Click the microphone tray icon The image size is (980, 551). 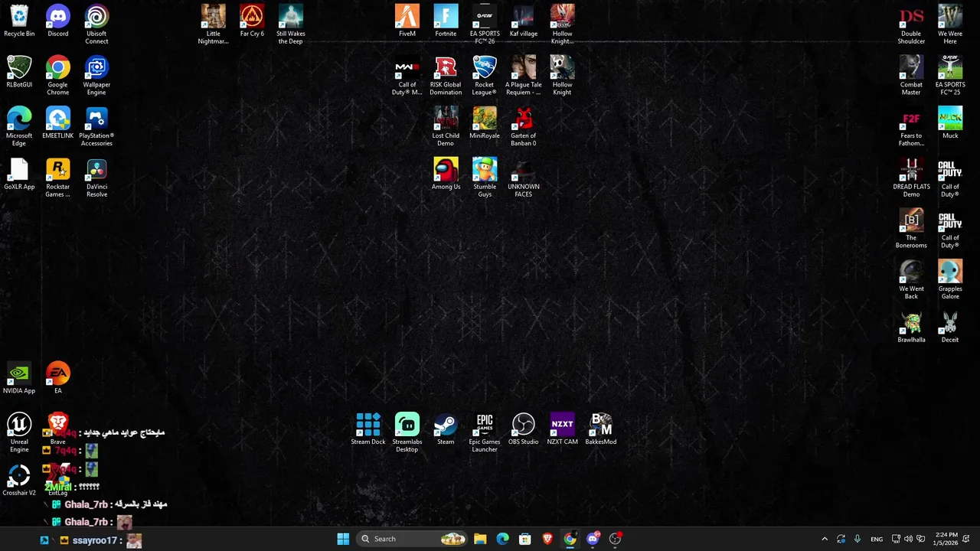coord(857,539)
